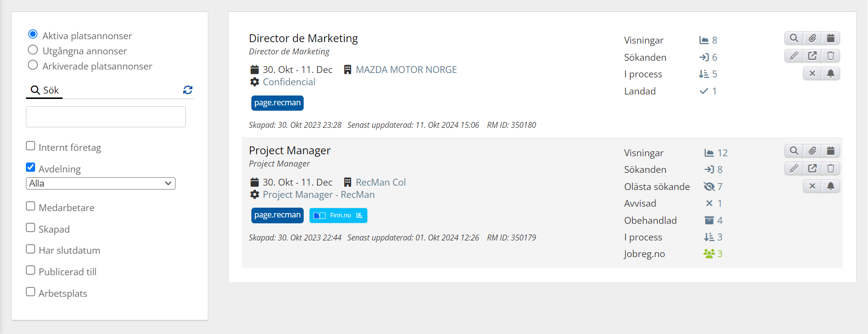Click the bell icon for Director de Marketing
868x334 pixels.
coord(830,73)
